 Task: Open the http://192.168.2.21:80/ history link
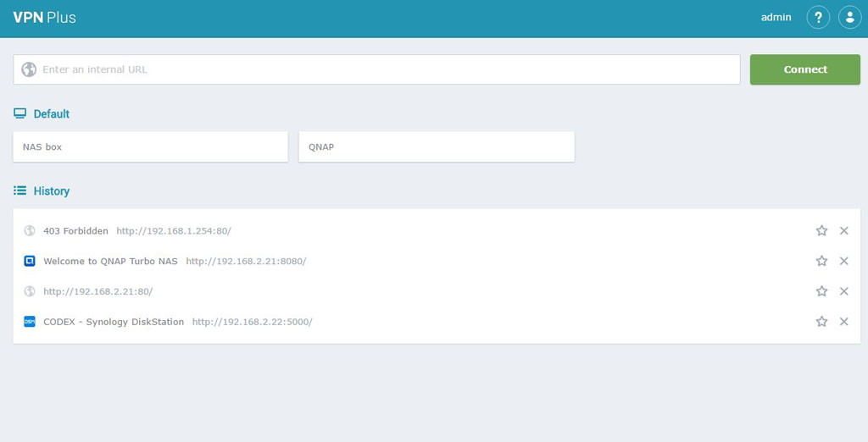tap(98, 291)
